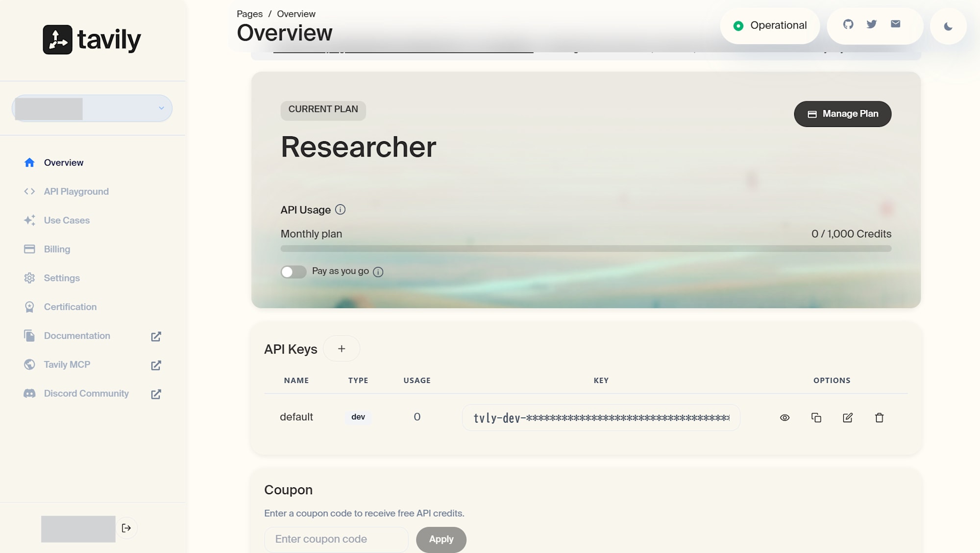Click the Pay as you go info icon
The width and height of the screenshot is (980, 553).
coord(378,272)
